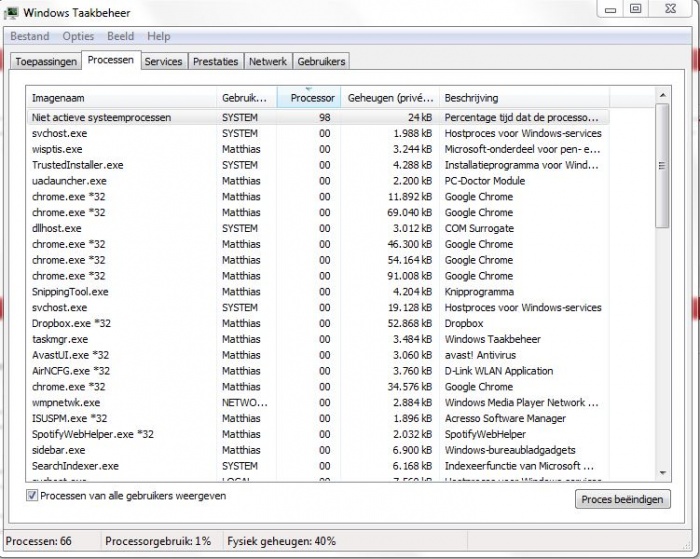The image size is (700, 559).
Task: Switch to the Netwerk tab
Action: pos(267,61)
